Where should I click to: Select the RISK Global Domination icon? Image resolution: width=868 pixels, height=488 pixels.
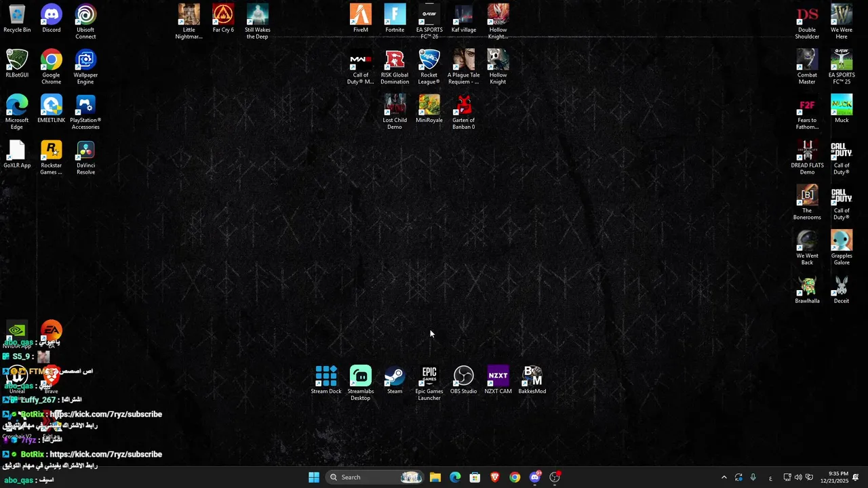coord(395,67)
